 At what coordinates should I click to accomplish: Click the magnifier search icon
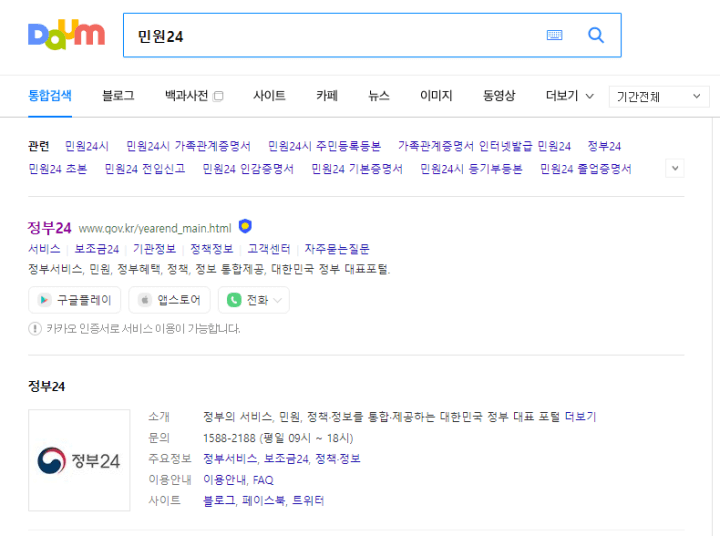[x=596, y=35]
